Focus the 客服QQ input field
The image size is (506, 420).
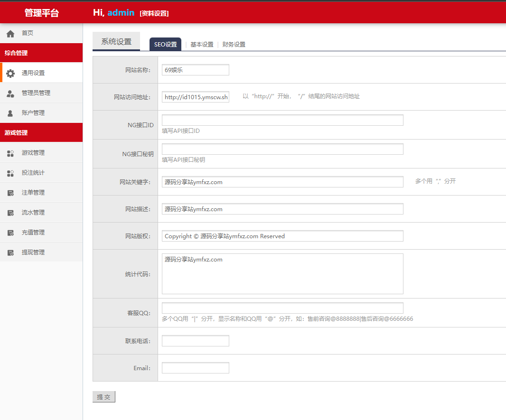click(x=282, y=308)
